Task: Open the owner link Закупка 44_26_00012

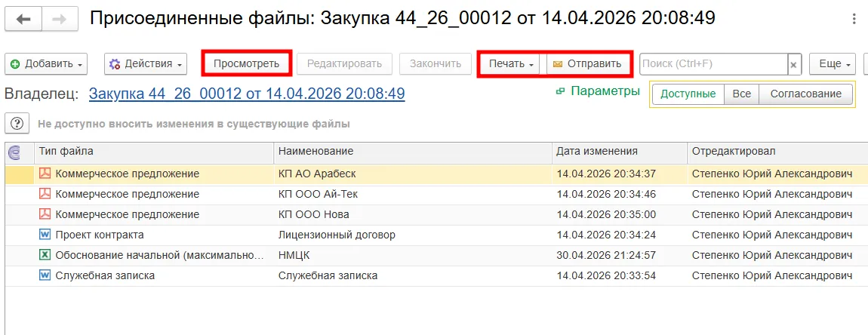Action: 247,94
